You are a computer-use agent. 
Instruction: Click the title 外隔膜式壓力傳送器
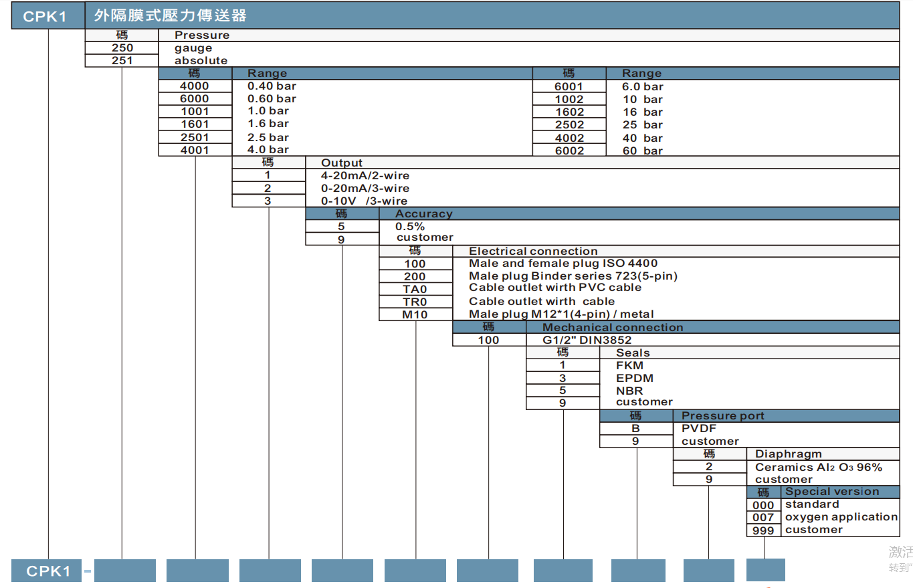(171, 15)
